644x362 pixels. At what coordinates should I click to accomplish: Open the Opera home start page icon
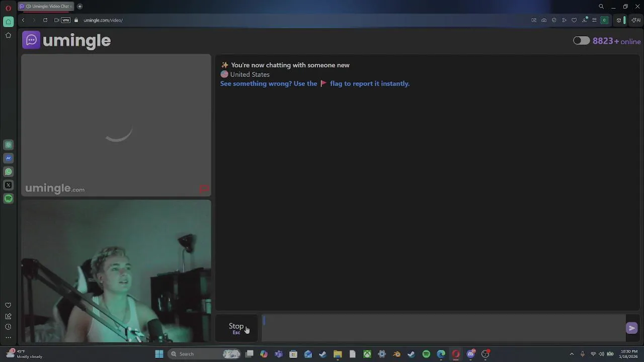pyautogui.click(x=8, y=22)
